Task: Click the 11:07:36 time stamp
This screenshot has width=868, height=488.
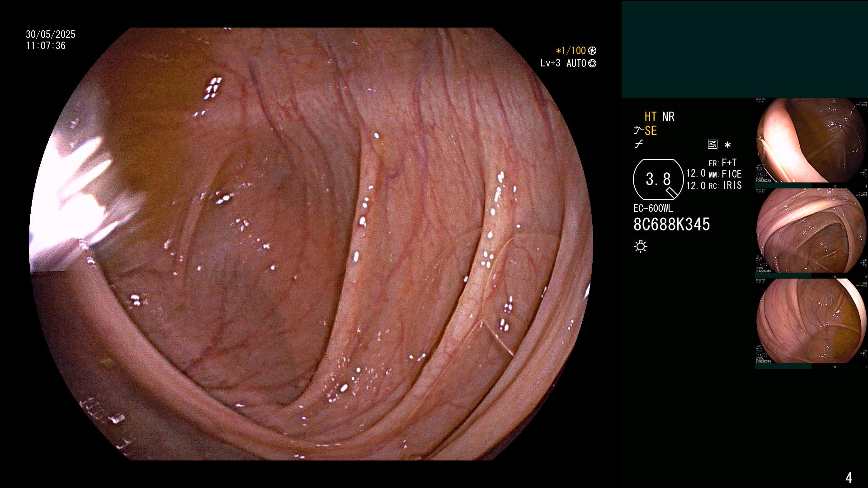Action: coord(46,46)
